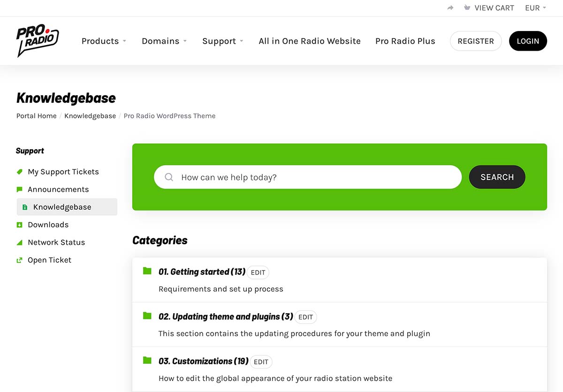
Task: Open the Domains dropdown menu
Action: click(x=164, y=41)
